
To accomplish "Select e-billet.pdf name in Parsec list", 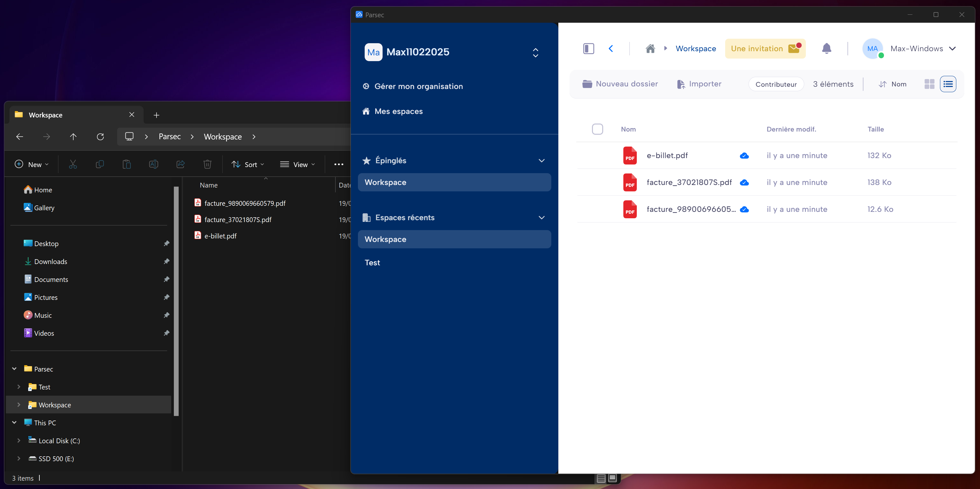I will [x=667, y=156].
